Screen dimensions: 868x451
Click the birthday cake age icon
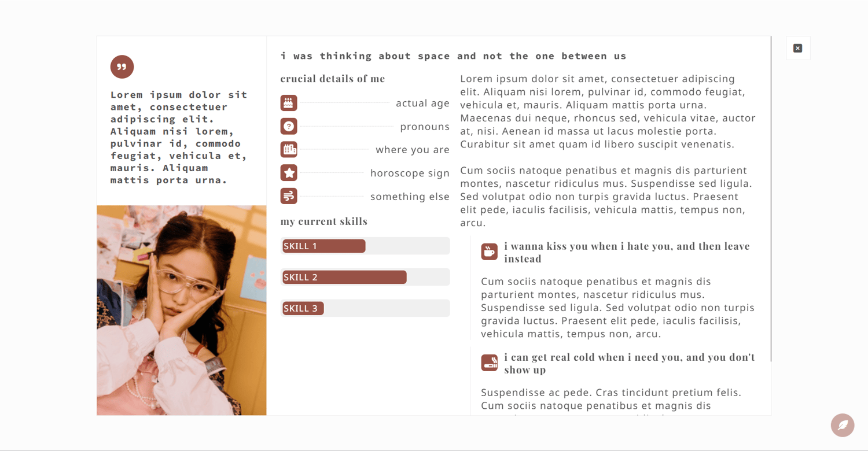coord(289,103)
